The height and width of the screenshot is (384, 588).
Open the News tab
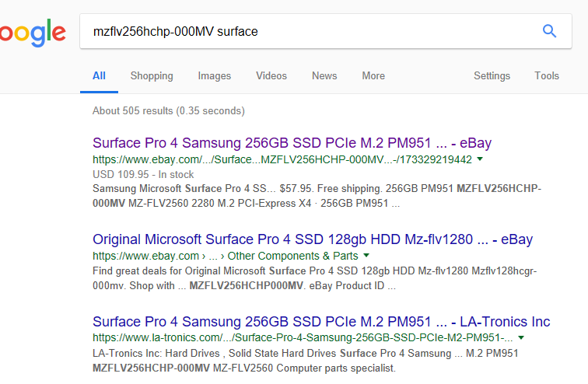(324, 76)
